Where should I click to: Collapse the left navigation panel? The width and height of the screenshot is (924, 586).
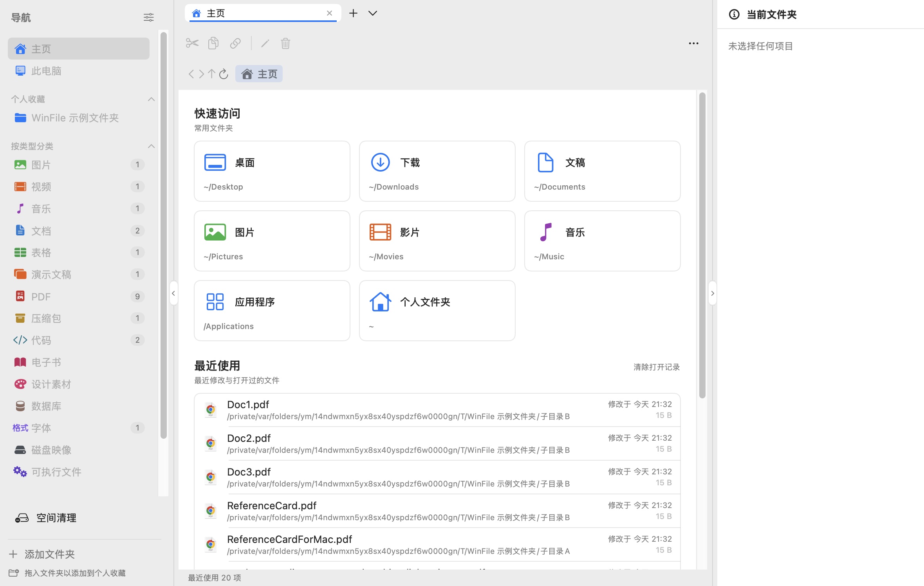(x=173, y=293)
